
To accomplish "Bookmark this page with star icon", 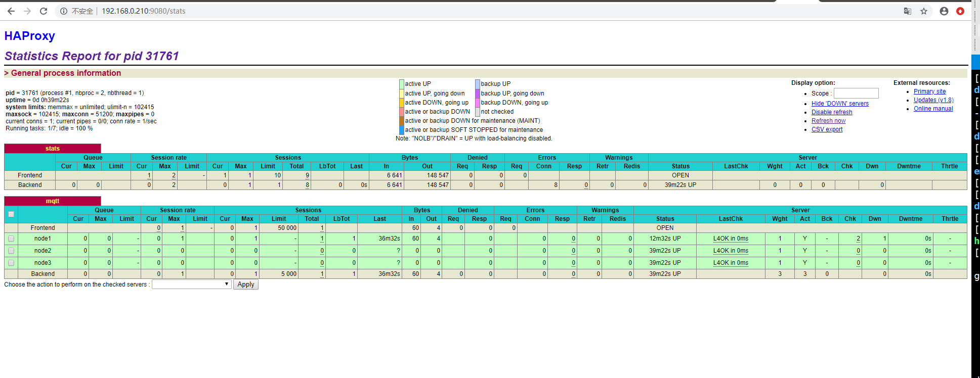I will click(x=924, y=11).
